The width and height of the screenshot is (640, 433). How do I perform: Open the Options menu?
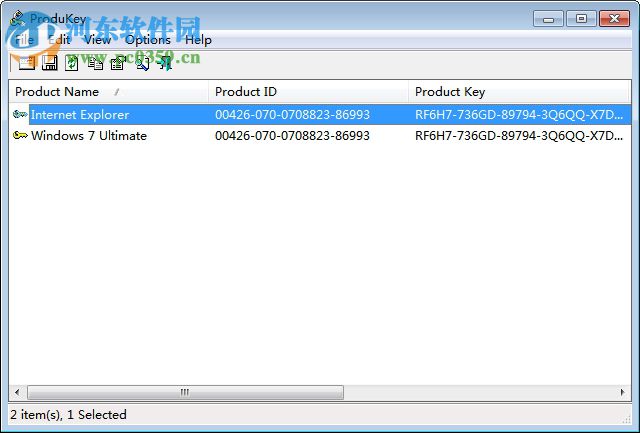coord(148,40)
